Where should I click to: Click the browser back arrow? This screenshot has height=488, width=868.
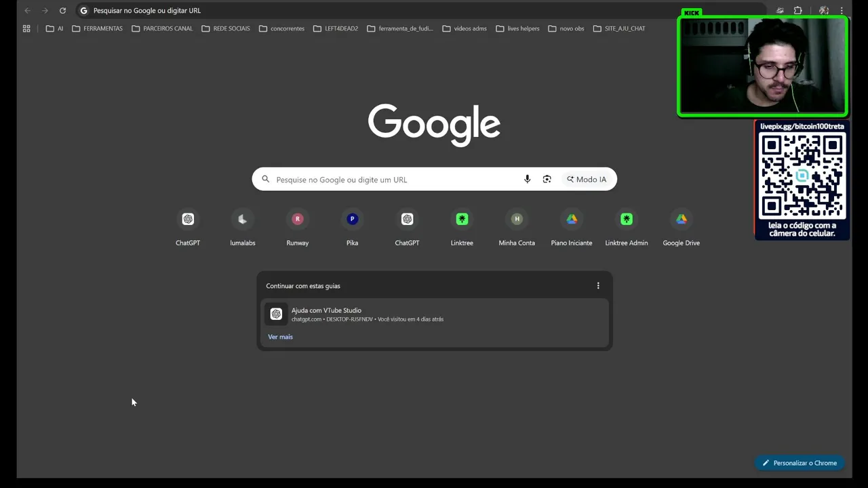coord(27,11)
